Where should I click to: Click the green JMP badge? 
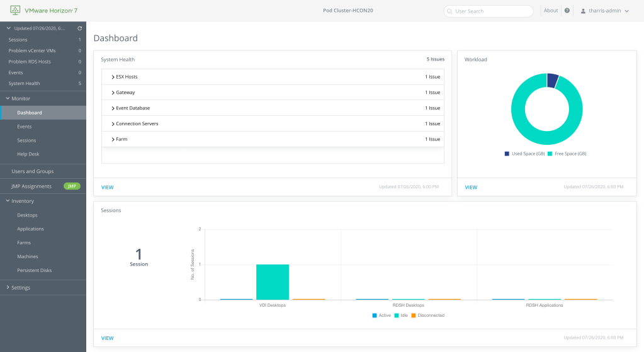(72, 186)
